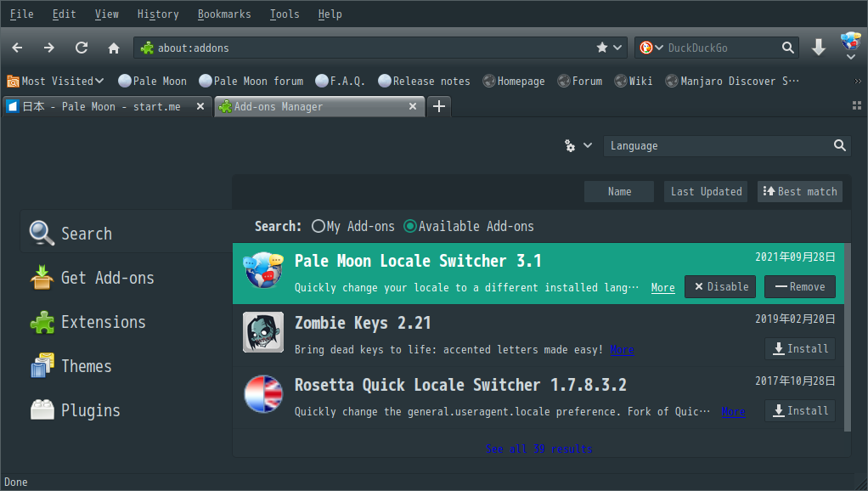Click the Rosetta Quick Locale Switcher flag icon
Screen dimensions: 868x491
[x=263, y=394]
